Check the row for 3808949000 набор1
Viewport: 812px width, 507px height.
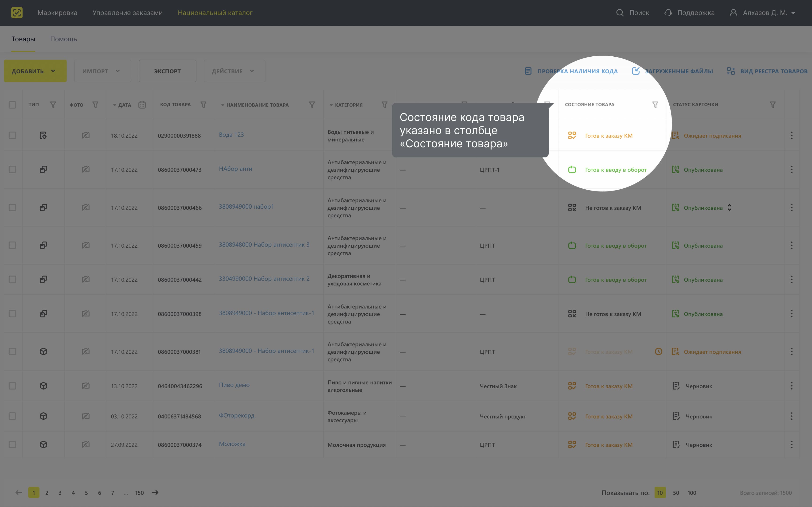pos(12,207)
